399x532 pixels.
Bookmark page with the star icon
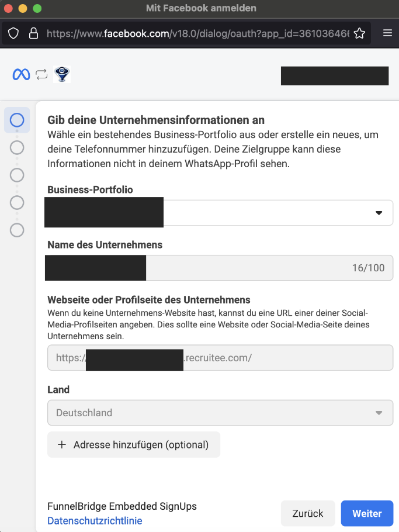pyautogui.click(x=359, y=33)
